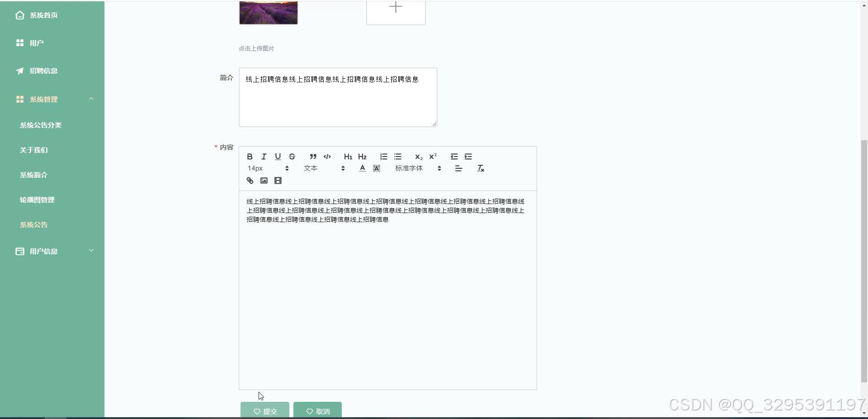Toggle bold formatting in editor toolbar
The width and height of the screenshot is (868, 419).
250,157
